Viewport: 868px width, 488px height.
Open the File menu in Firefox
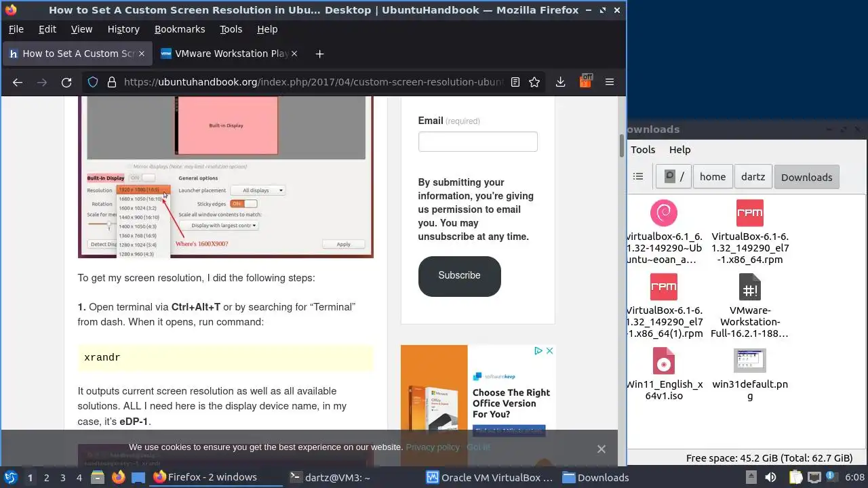point(16,29)
